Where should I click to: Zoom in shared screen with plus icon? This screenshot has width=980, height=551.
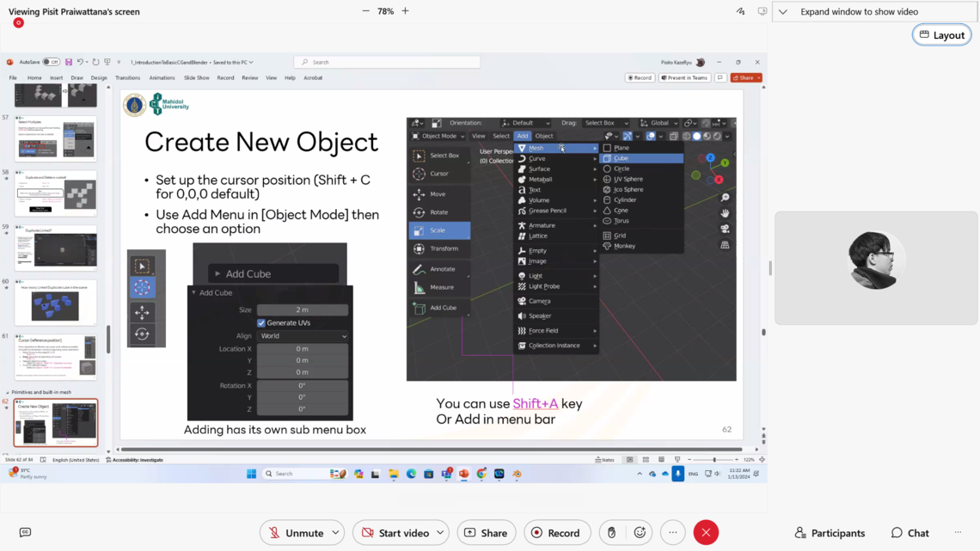point(405,11)
